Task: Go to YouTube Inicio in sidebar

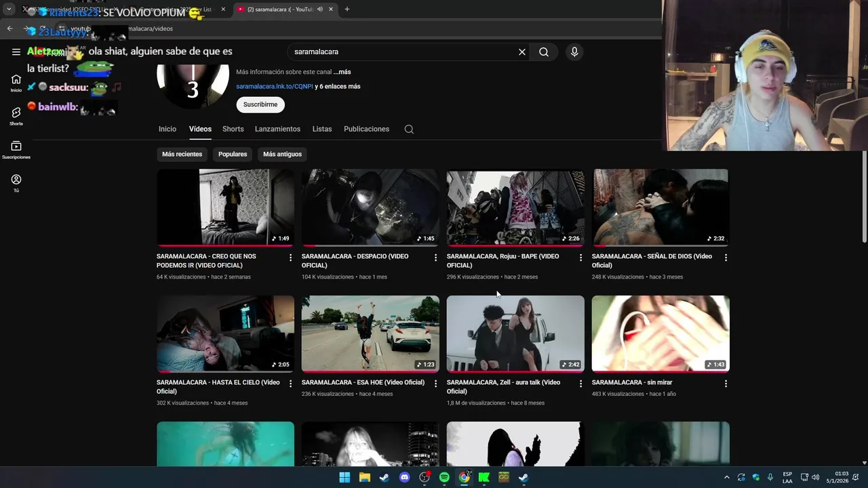Action: [16, 83]
